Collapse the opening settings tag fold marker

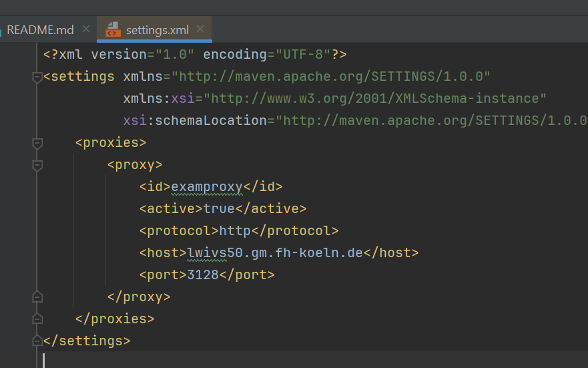click(37, 77)
